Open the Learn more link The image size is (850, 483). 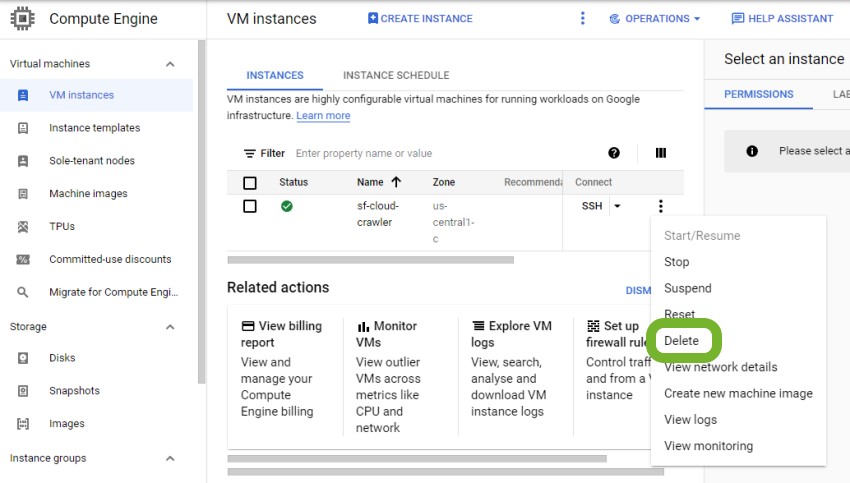[323, 116]
